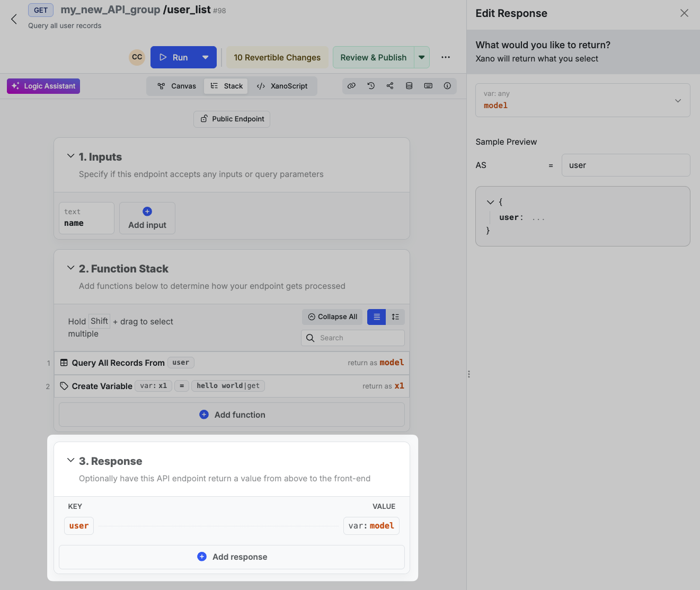Collapse the 1. Inputs section
Screen dimensions: 700x590
pos(70,156)
